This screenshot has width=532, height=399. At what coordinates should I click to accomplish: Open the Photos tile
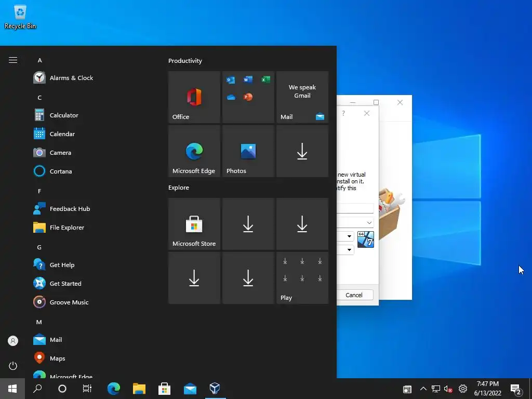tap(248, 151)
